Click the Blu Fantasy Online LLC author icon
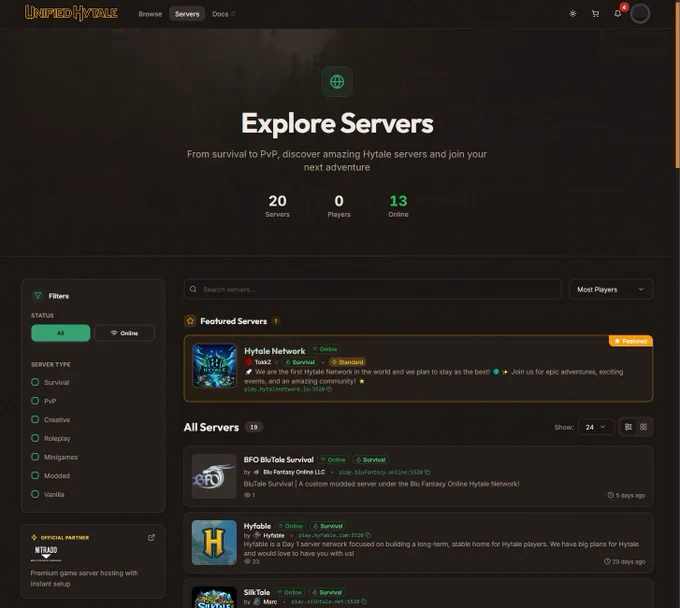Viewport: 680px width, 608px height. point(256,472)
